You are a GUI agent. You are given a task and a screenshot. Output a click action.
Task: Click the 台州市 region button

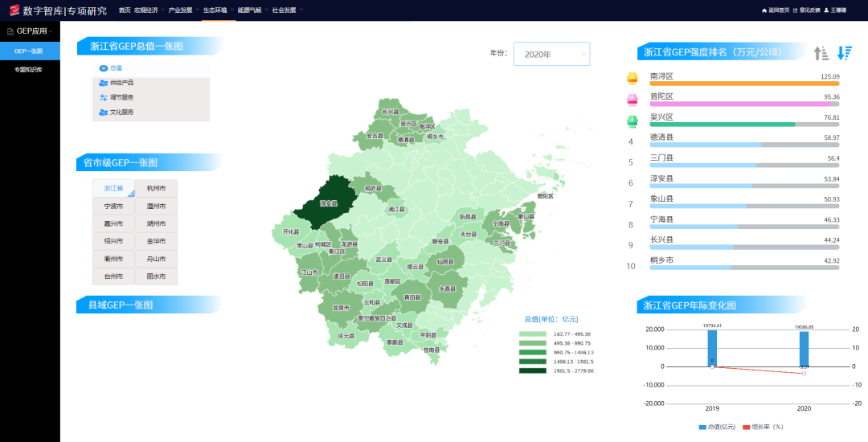click(x=113, y=276)
